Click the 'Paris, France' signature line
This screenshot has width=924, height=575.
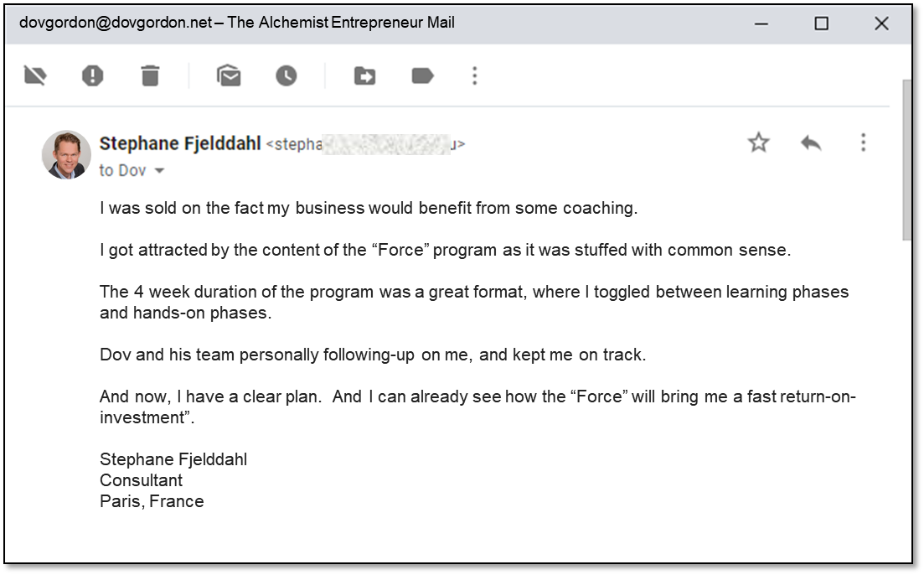(152, 501)
